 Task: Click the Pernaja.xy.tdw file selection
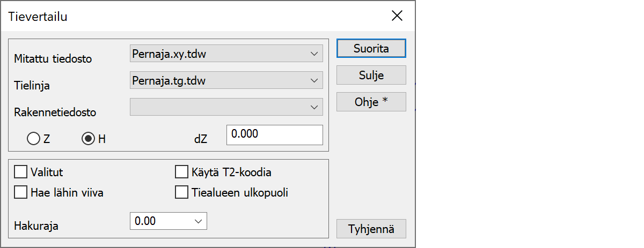click(x=217, y=54)
